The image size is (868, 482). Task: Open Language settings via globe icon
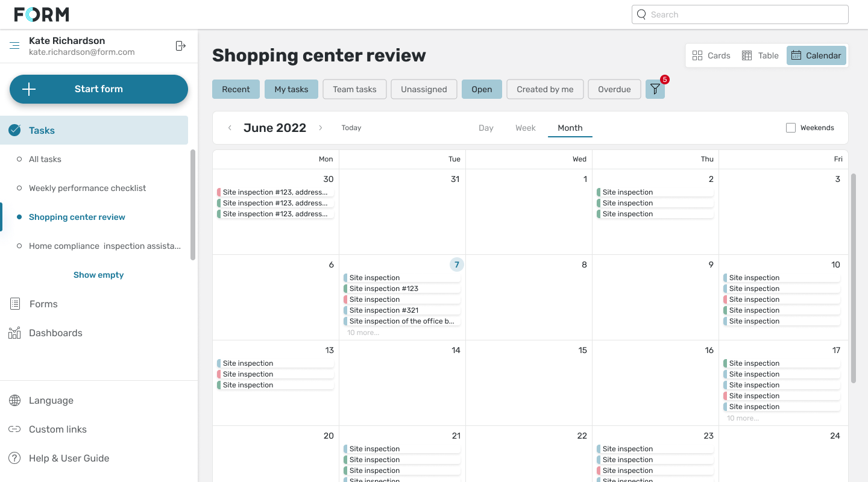pyautogui.click(x=14, y=400)
